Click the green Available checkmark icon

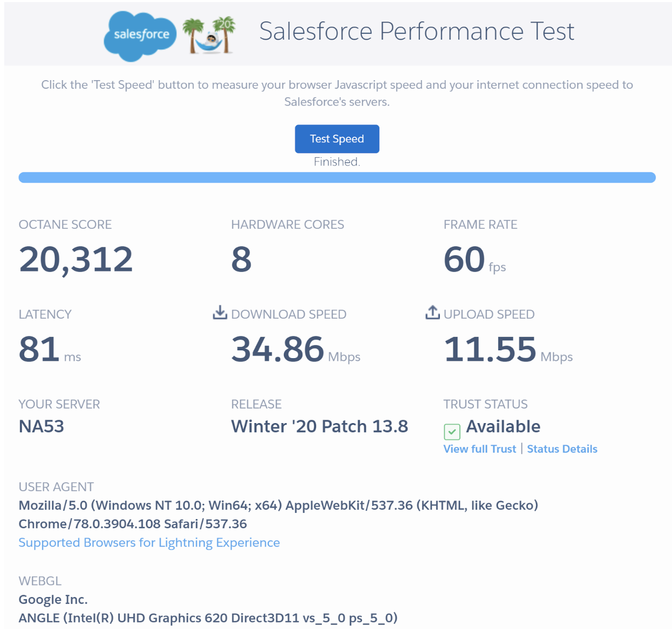(x=452, y=431)
